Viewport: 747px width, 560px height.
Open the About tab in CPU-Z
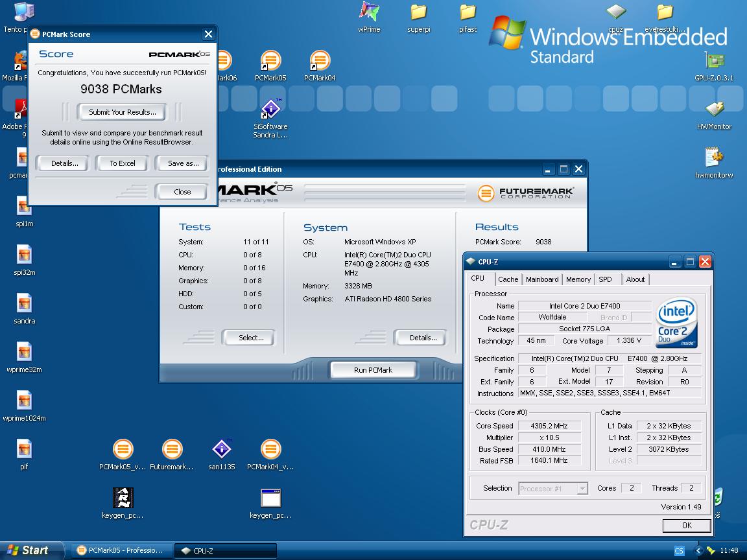point(635,279)
